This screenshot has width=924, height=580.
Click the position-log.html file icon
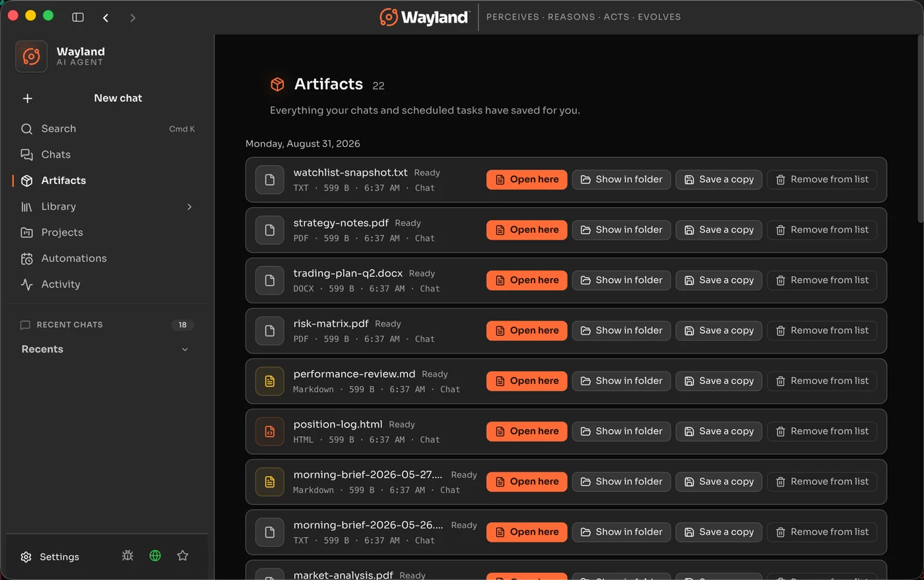point(269,432)
